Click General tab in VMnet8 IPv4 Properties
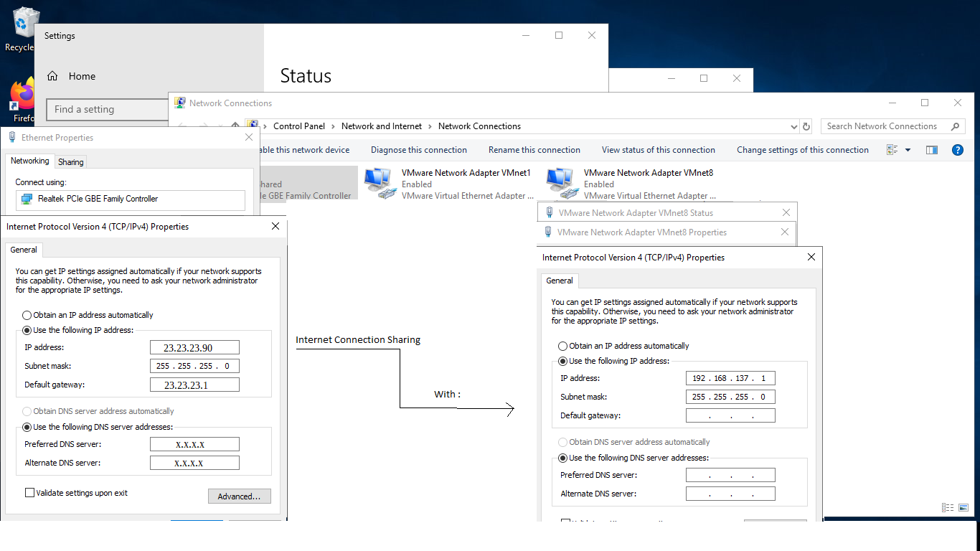The image size is (980, 551). pyautogui.click(x=560, y=281)
